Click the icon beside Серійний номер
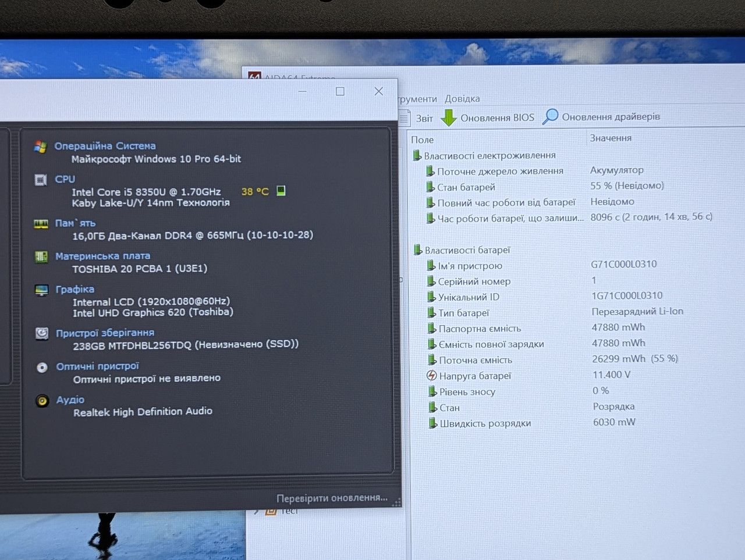The image size is (745, 560). pyautogui.click(x=431, y=281)
